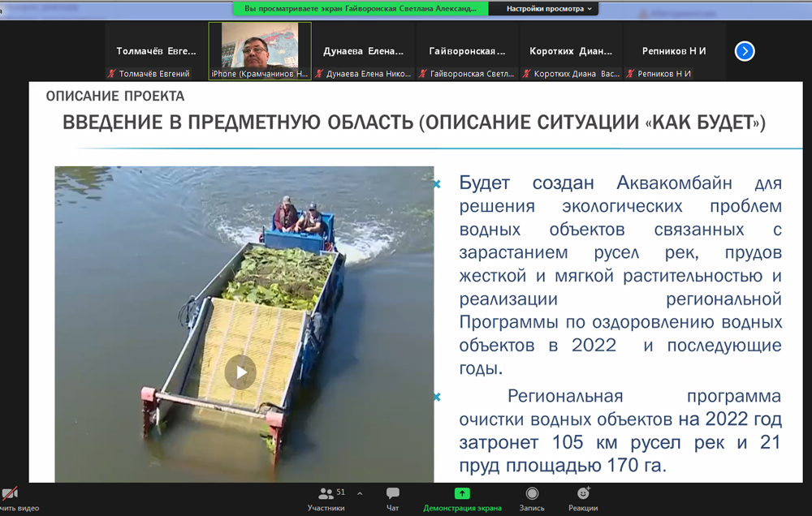Click the green screen-viewing notification banner
This screenshot has height=516, width=812.
click(x=361, y=8)
